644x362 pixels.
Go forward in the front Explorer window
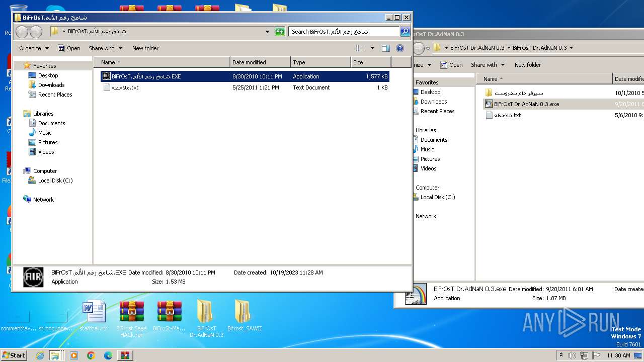pyautogui.click(x=36, y=32)
